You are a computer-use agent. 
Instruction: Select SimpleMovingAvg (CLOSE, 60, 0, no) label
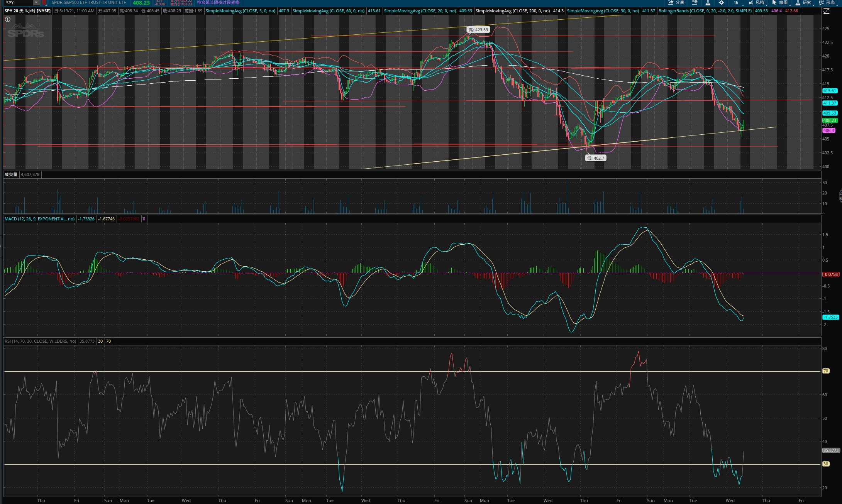coord(329,11)
